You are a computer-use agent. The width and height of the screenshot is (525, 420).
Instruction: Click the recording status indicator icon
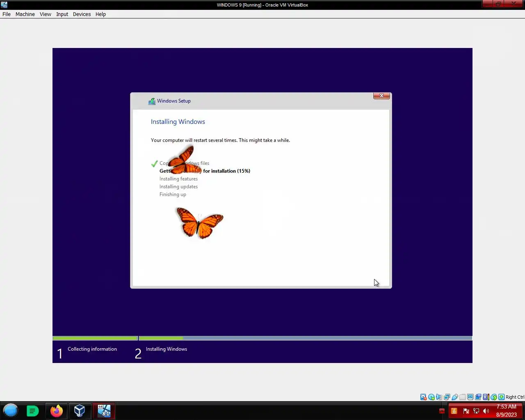[x=478, y=397]
